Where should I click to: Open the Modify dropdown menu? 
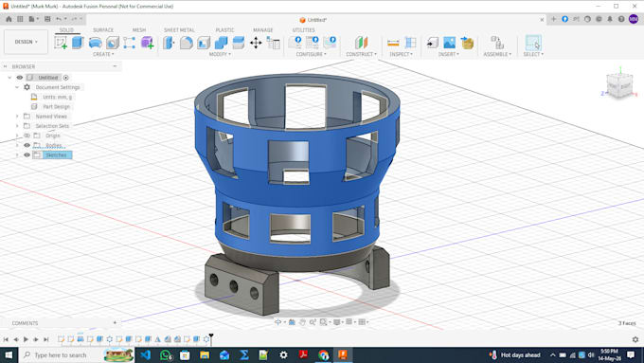pos(220,54)
